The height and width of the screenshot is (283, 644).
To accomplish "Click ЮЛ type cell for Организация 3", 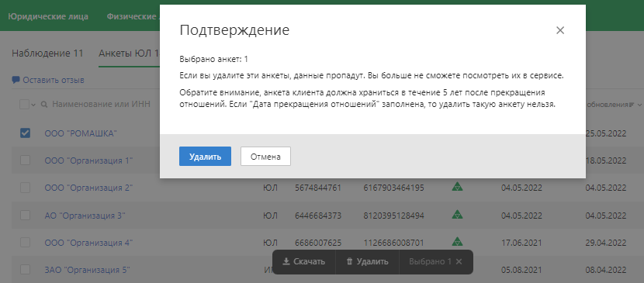I will (270, 216).
